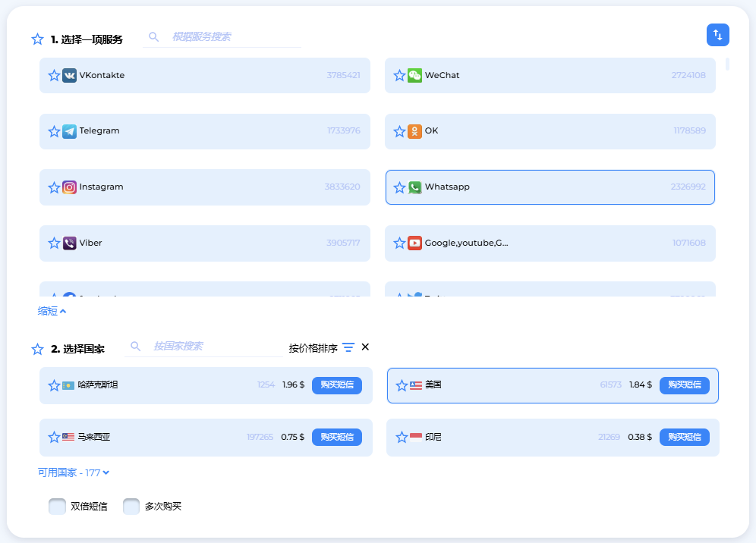This screenshot has height=543, width=756.
Task: Click the YouTube logo icon
Action: coord(414,243)
